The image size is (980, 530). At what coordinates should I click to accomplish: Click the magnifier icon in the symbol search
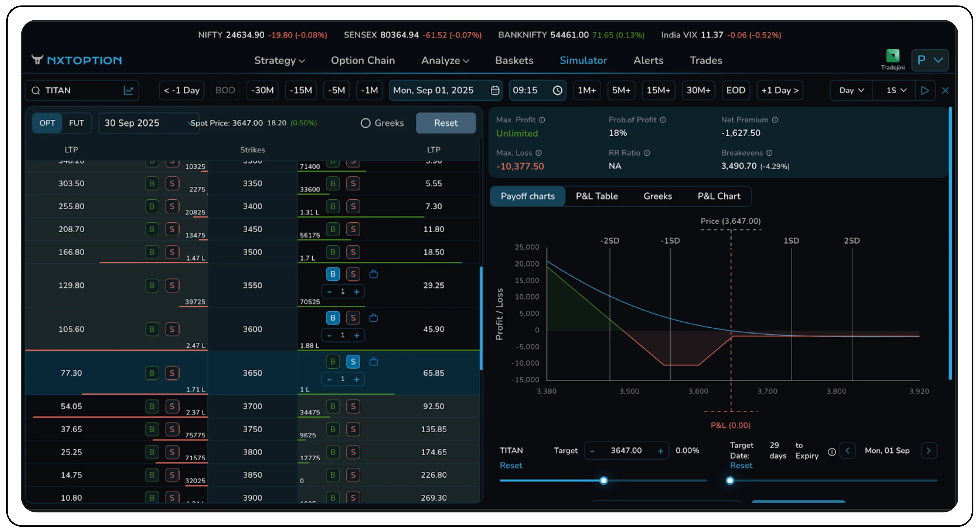(36, 90)
